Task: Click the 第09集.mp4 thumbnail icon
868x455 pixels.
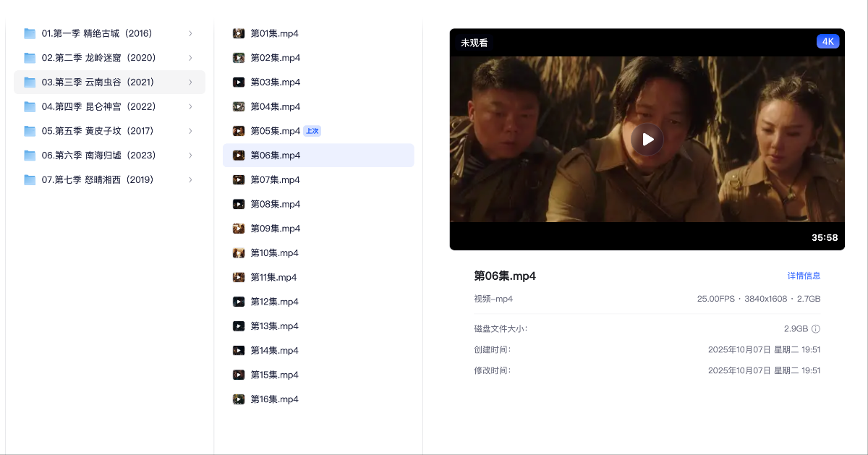Action: (239, 229)
